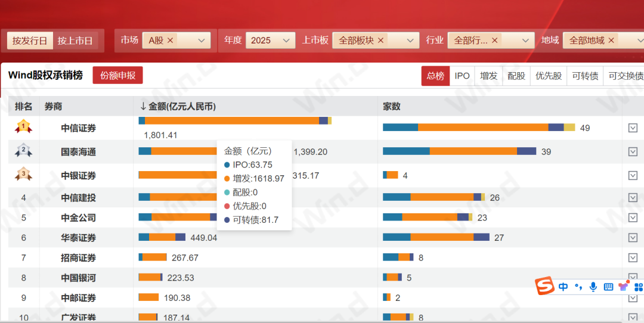Screen dimensions: 644x323
Task: Remove the 全部地域 region filter tag
Action: pos(611,40)
